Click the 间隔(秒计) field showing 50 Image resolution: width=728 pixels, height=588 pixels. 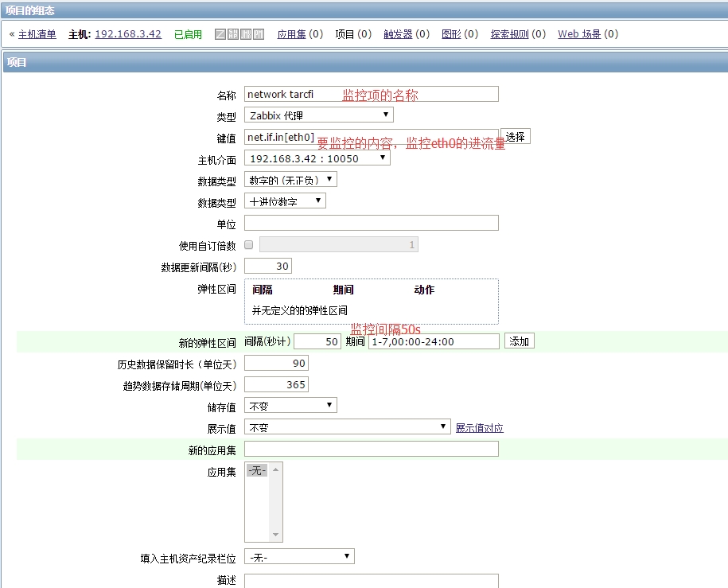pyautogui.click(x=317, y=342)
